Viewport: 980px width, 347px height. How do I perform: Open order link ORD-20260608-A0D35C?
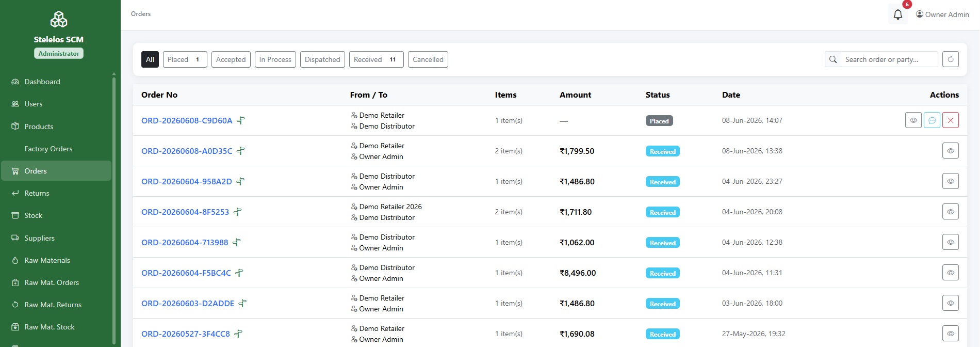tap(187, 151)
